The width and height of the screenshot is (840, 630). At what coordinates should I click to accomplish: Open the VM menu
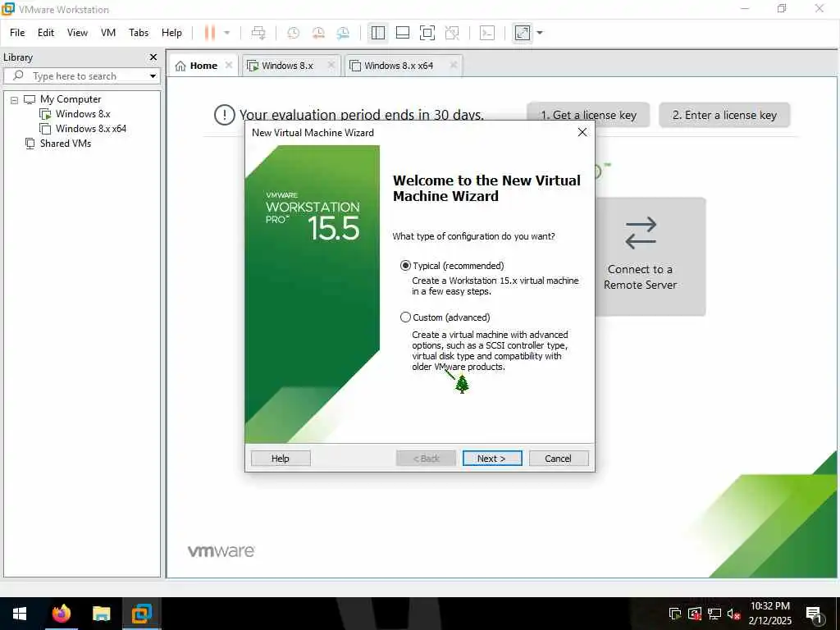coord(108,33)
